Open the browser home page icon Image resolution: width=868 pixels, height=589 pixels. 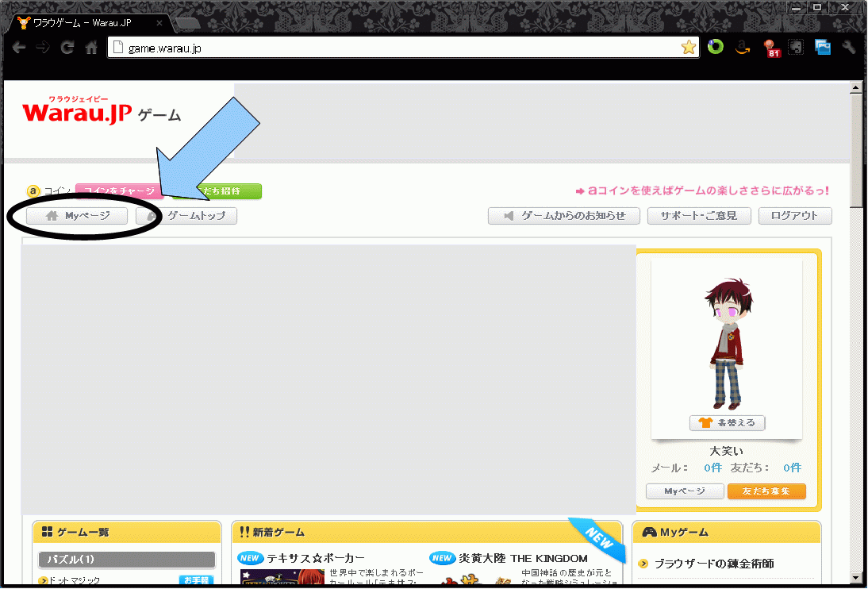(92, 48)
